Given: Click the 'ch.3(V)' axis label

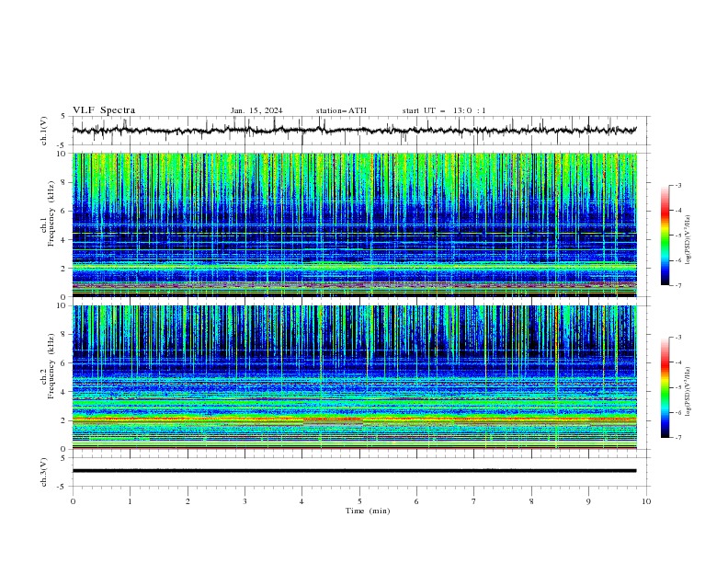Looking at the screenshot, I should click(44, 473).
